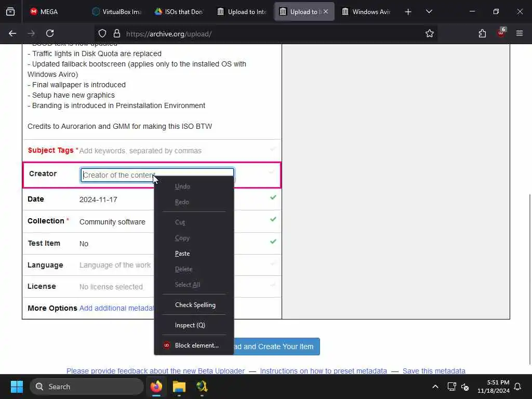The image size is (532, 399).
Task: Change the Test Item No value
Action: click(84, 244)
